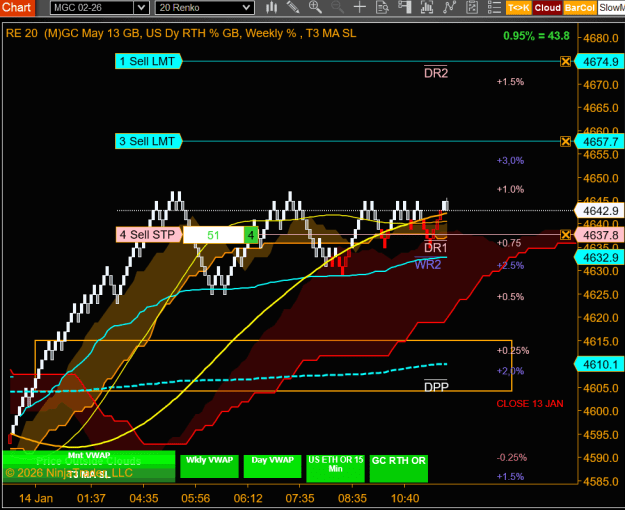Click the 4657.7 order price marker

pos(600,142)
